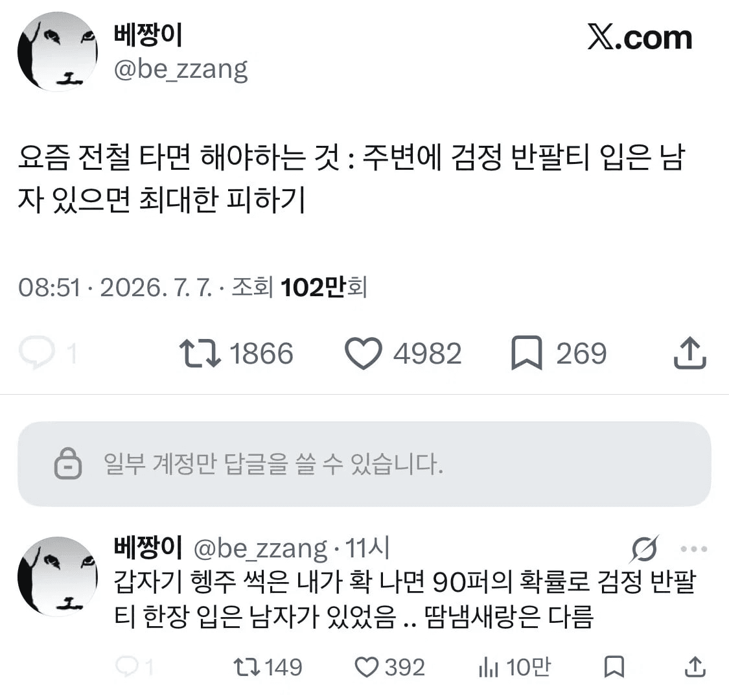Open share icon on main tweet
The image size is (729, 700).
690,353
